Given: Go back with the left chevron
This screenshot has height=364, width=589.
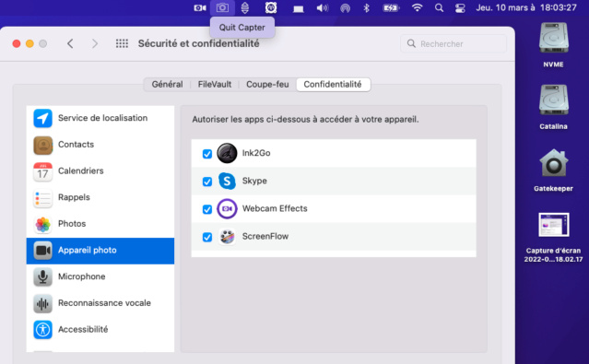Looking at the screenshot, I should 70,43.
